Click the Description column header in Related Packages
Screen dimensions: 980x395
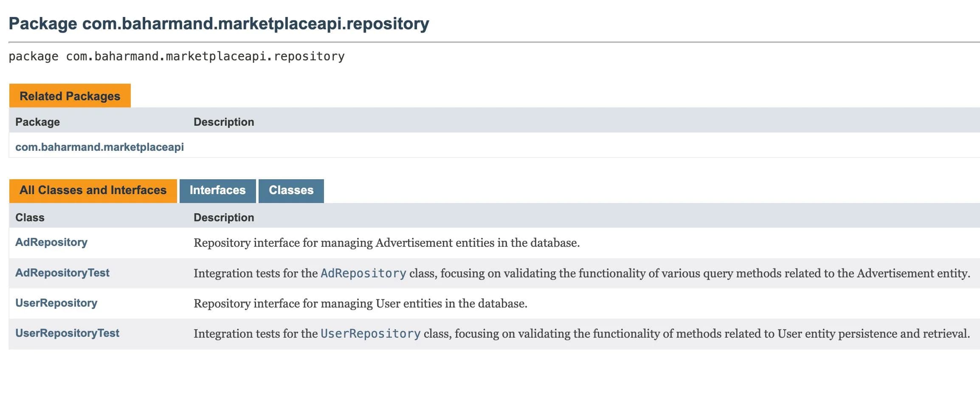tap(223, 122)
